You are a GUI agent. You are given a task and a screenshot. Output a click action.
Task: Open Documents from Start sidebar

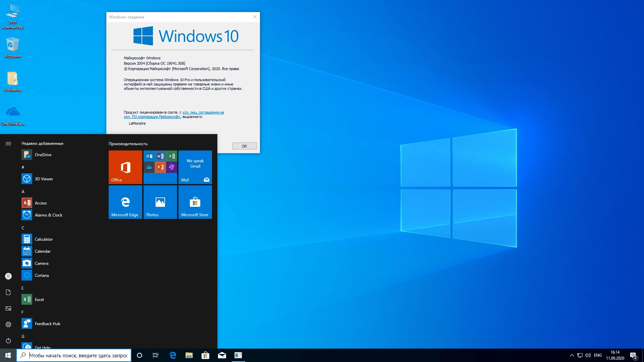(8, 292)
